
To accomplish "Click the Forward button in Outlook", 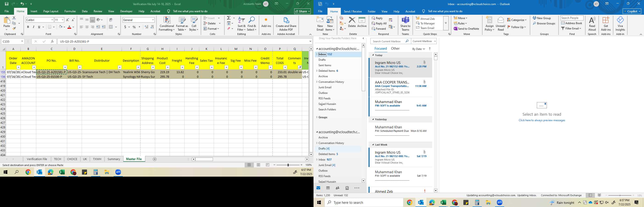I will [x=379, y=29].
